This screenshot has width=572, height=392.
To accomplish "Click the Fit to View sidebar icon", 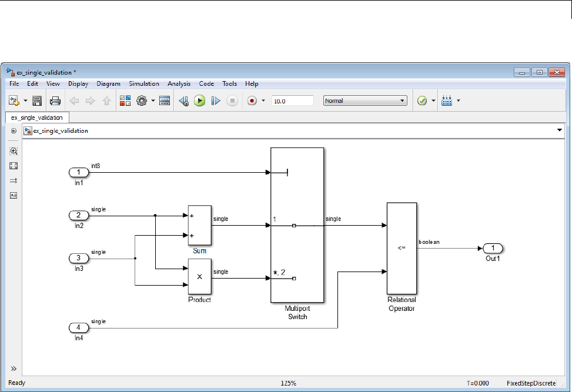I will pyautogui.click(x=14, y=166).
